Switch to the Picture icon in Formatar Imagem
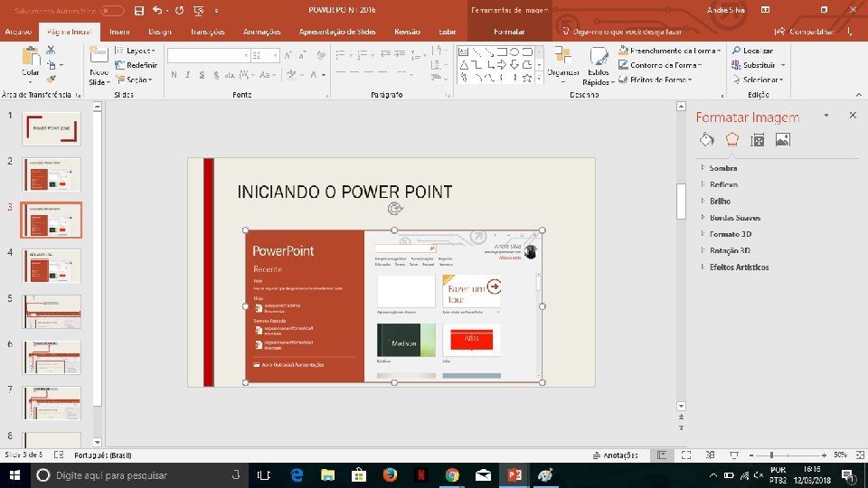Viewport: 868px width, 488px height. pos(783,139)
